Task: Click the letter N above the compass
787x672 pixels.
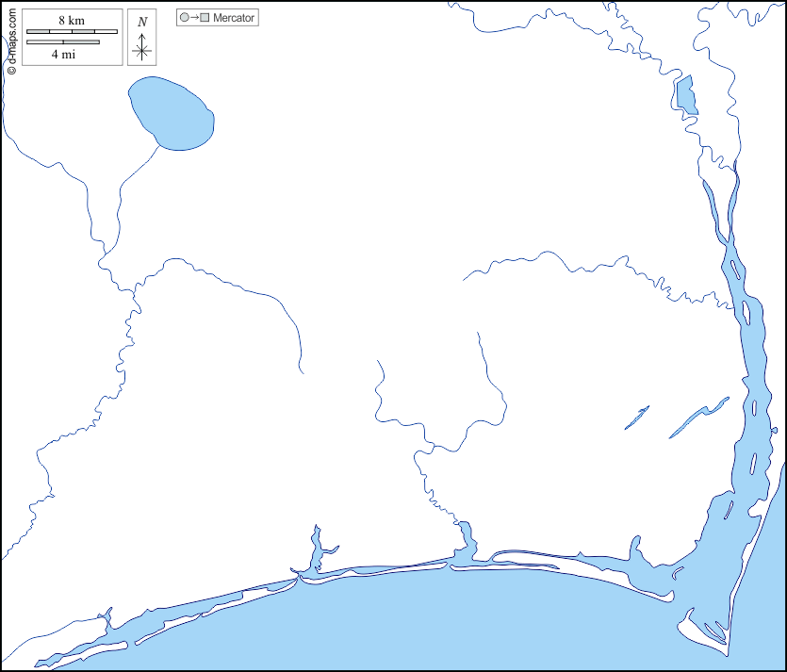Action: (142, 21)
